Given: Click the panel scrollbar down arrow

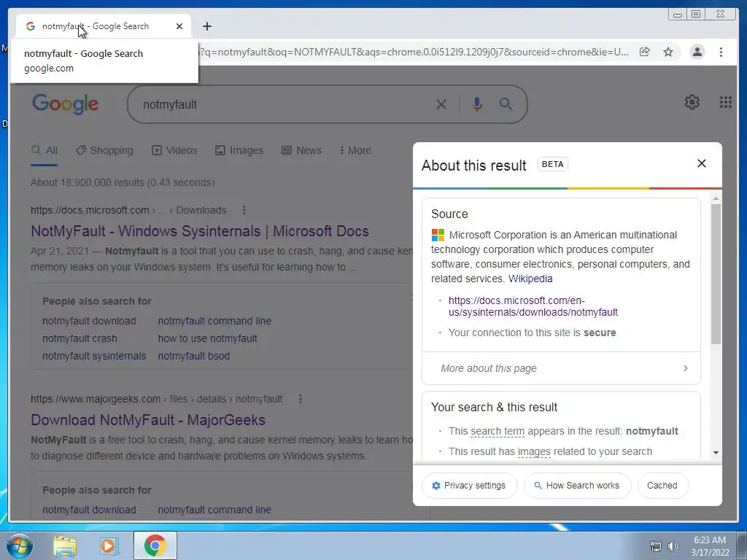Looking at the screenshot, I should click(x=716, y=453).
